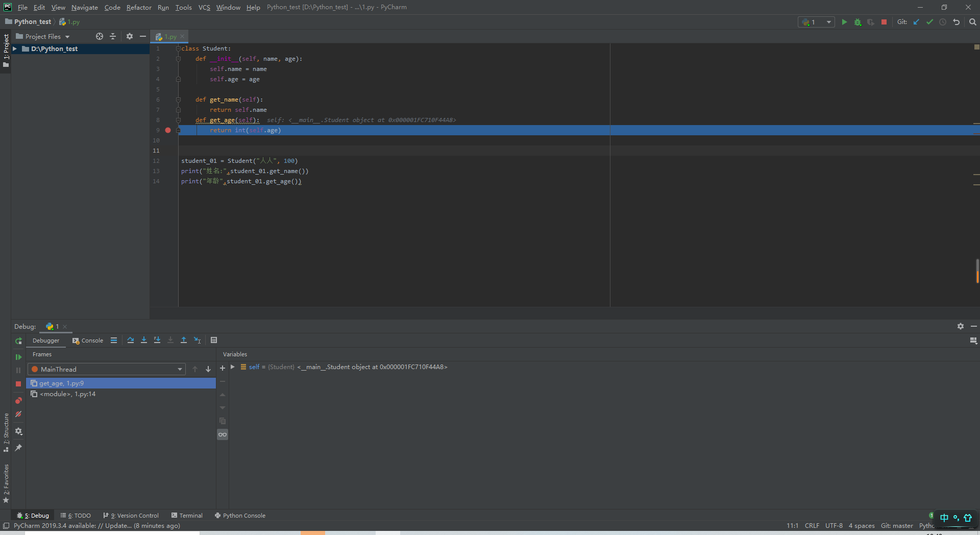Locate current file using the Project panel target icon
The width and height of the screenshot is (980, 535).
coord(100,36)
